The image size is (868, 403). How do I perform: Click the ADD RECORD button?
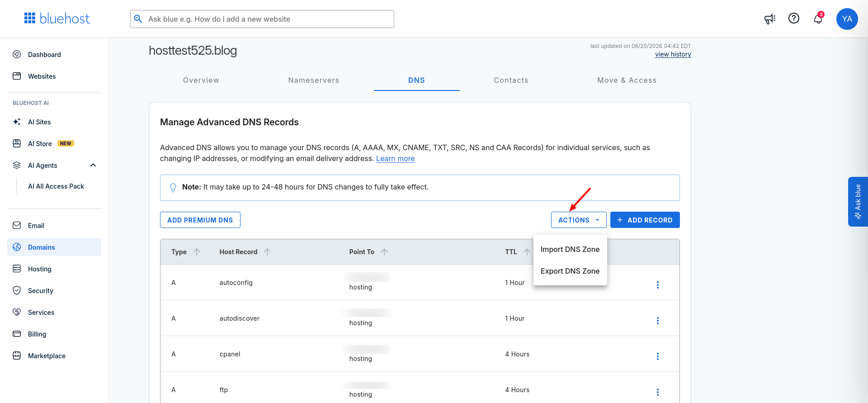(645, 220)
